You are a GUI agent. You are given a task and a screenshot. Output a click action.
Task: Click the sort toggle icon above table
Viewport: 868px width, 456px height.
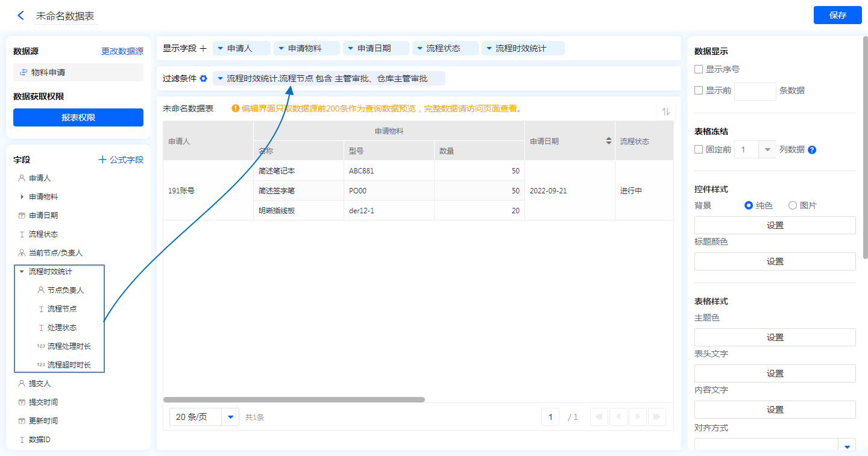(665, 111)
